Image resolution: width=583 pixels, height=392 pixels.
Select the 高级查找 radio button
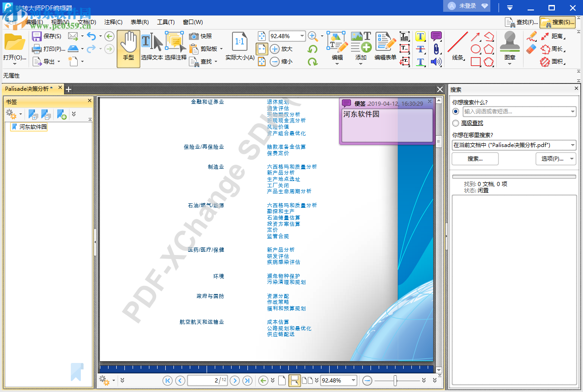pos(455,123)
